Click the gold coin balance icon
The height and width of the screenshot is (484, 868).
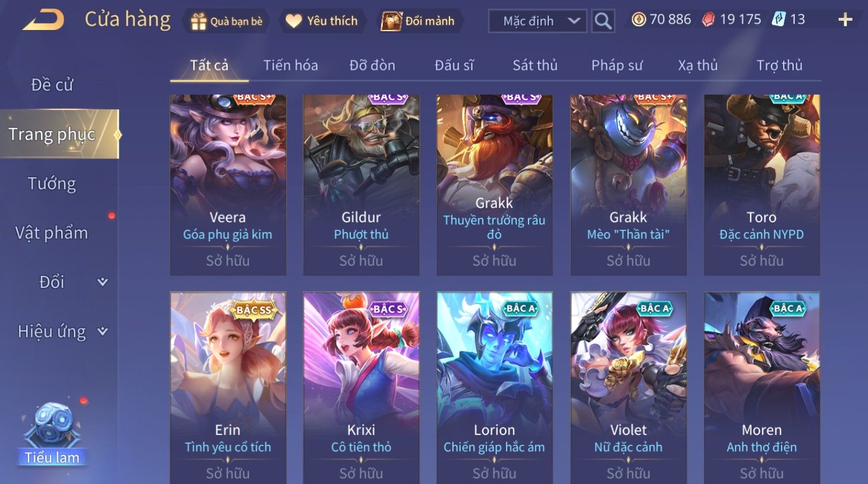(x=639, y=20)
